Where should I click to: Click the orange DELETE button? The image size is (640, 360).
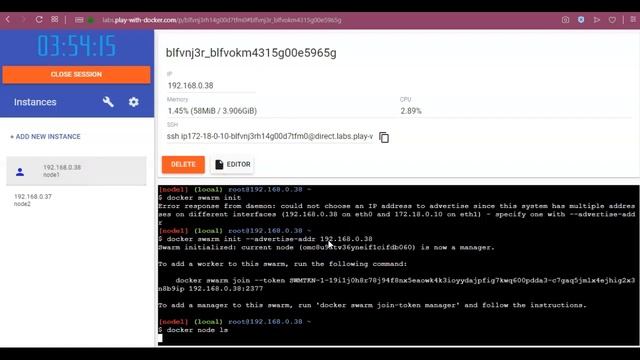[183, 164]
